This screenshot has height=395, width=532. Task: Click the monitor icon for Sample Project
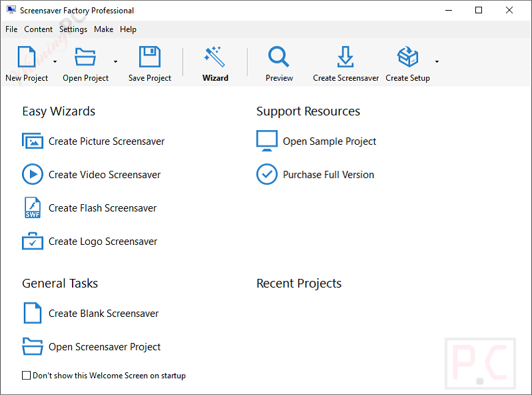point(267,141)
